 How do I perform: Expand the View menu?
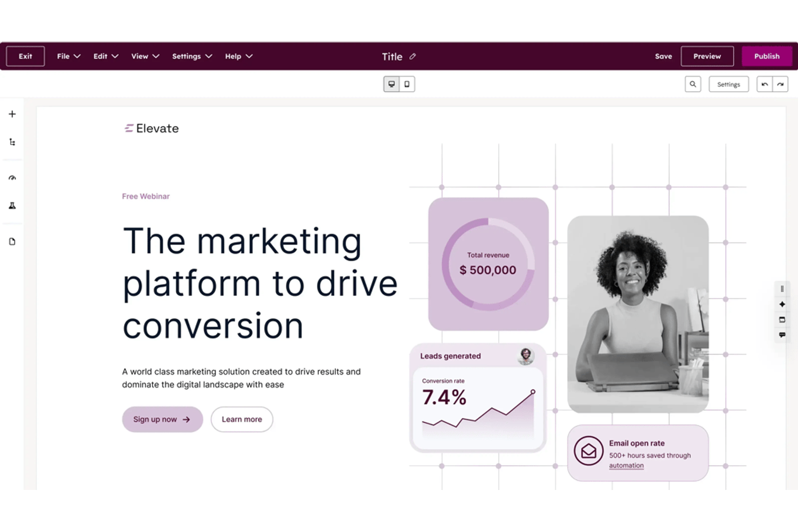[145, 56]
